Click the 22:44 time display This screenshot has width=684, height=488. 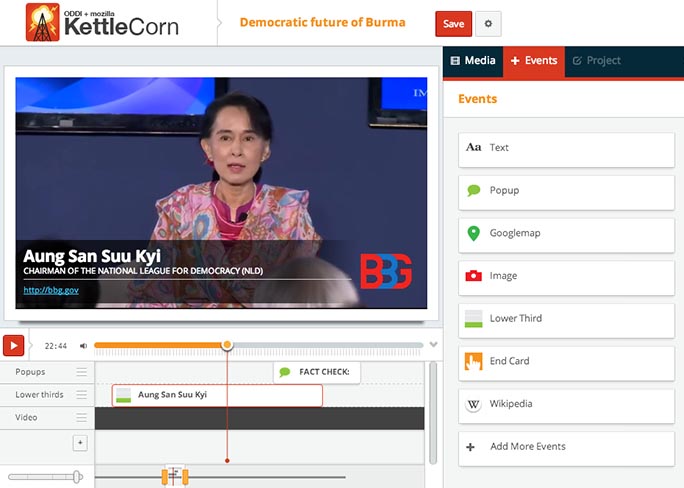[56, 346]
